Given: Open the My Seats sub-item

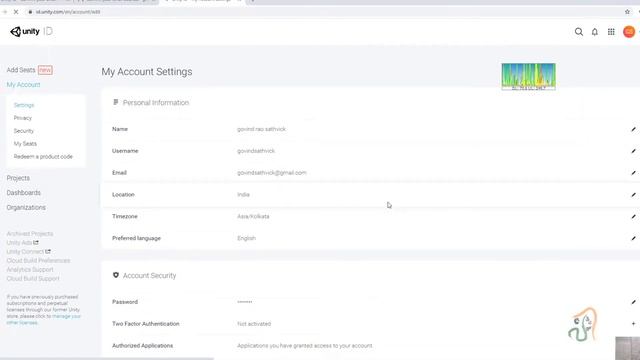Looking at the screenshot, I should pos(25,144).
